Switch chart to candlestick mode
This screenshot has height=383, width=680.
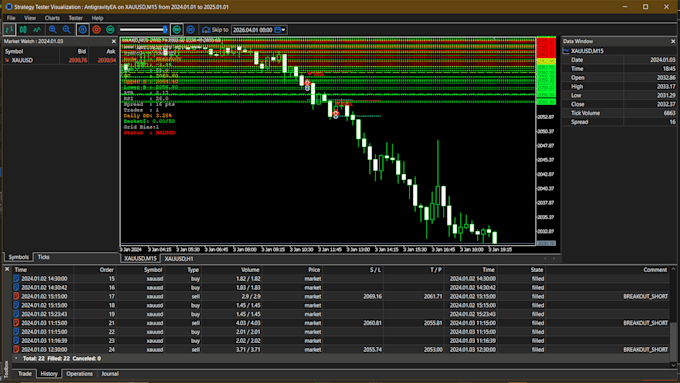click(23, 29)
